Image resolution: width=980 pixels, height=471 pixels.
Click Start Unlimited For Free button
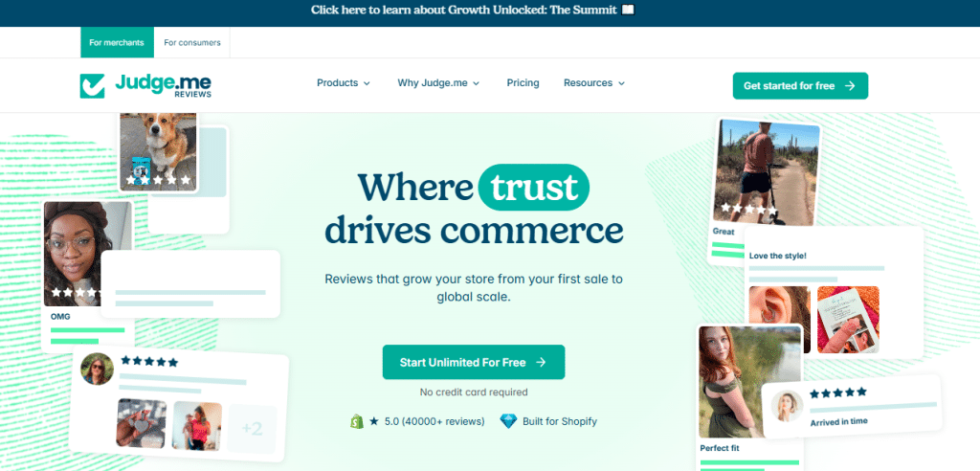point(474,362)
